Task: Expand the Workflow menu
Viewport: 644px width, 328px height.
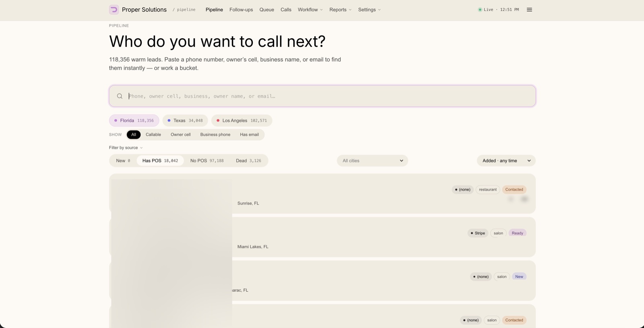Action: click(x=310, y=10)
